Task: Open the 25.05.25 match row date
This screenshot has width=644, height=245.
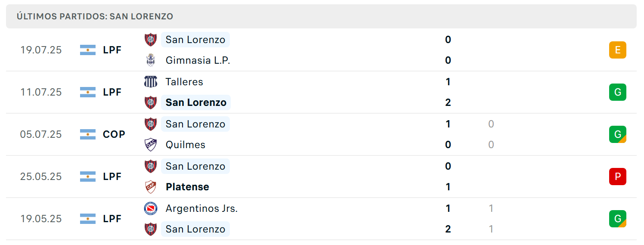Action: point(41,177)
